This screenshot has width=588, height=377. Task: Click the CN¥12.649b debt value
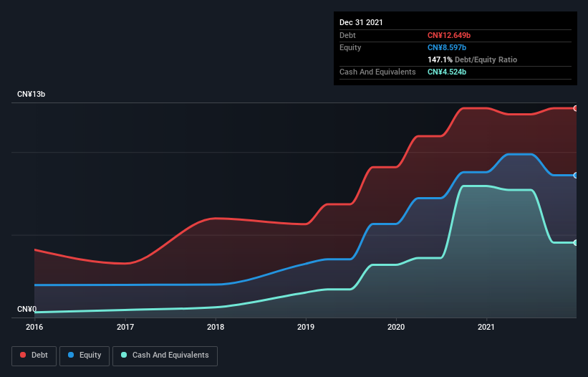point(449,35)
